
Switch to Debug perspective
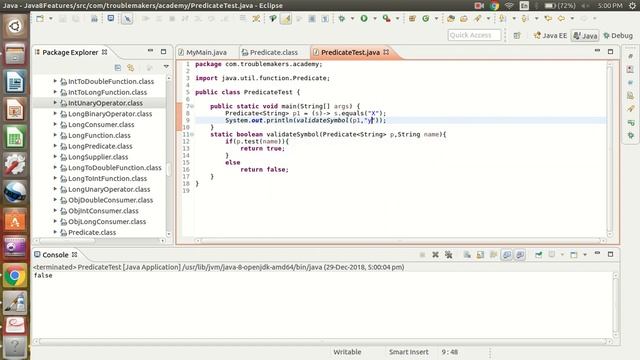pos(618,36)
